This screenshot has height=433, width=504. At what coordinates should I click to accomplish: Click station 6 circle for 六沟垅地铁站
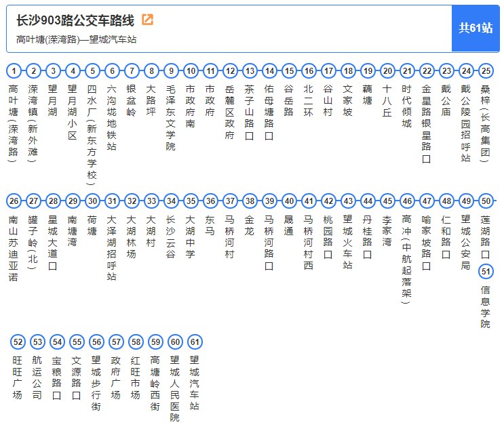(113, 70)
